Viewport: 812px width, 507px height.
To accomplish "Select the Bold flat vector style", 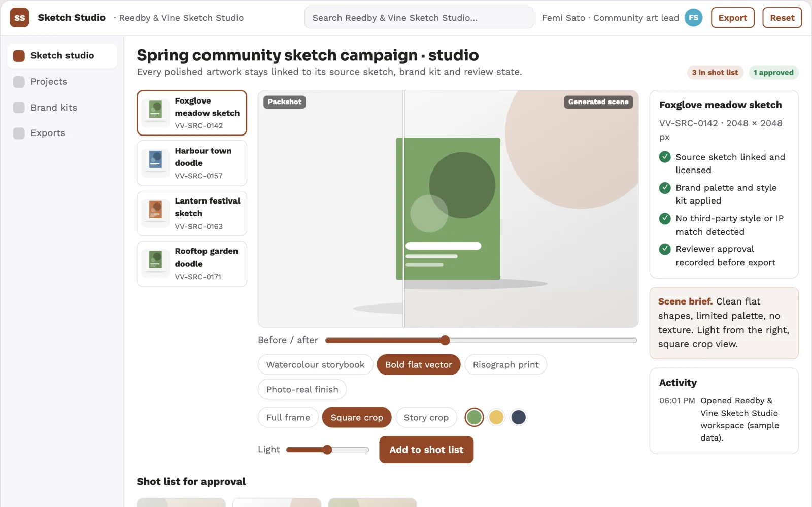I will click(419, 365).
